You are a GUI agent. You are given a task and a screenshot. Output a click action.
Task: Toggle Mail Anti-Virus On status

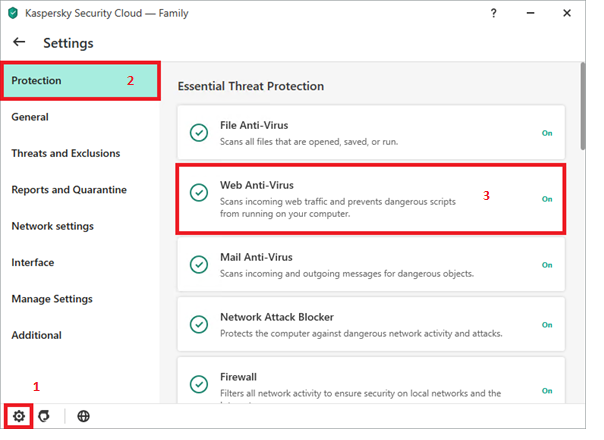click(547, 265)
